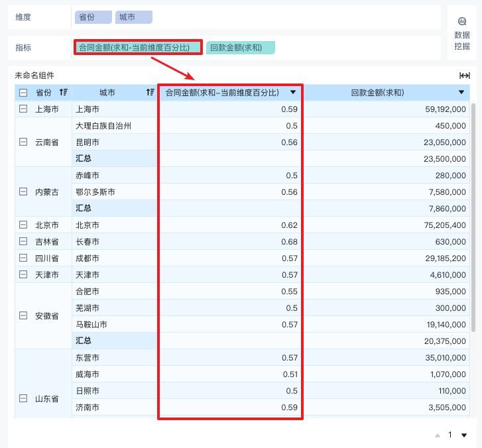
Task: Click the 回款金额(求和) indicator tag
Action: pyautogui.click(x=241, y=48)
